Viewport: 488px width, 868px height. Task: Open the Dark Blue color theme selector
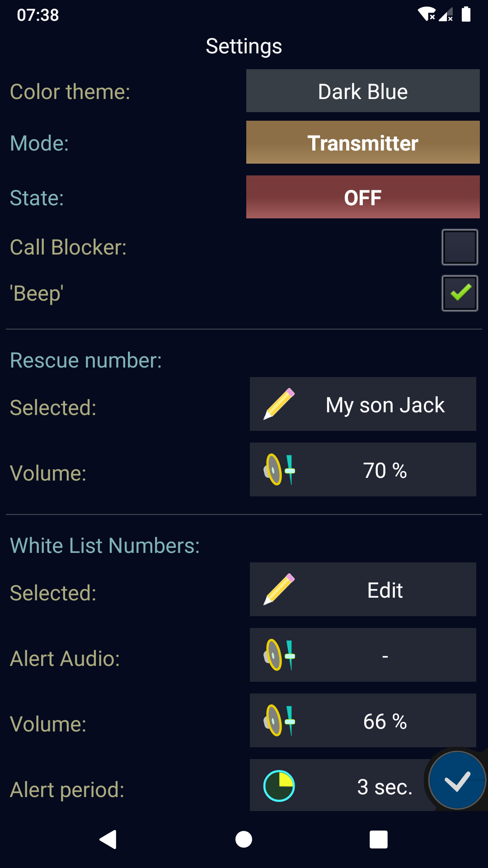(363, 91)
